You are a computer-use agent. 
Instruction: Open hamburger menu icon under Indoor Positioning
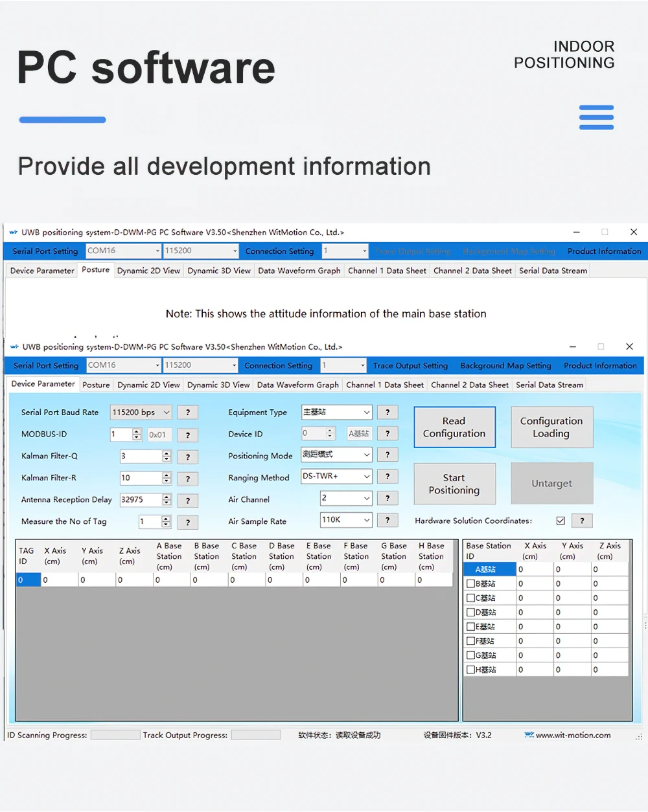pos(596,117)
